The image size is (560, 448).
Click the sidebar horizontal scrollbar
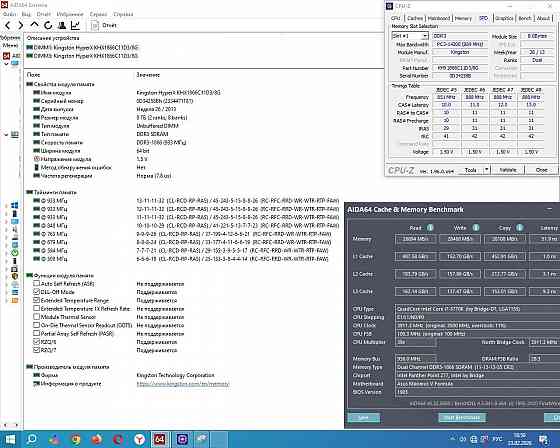(x=11, y=425)
